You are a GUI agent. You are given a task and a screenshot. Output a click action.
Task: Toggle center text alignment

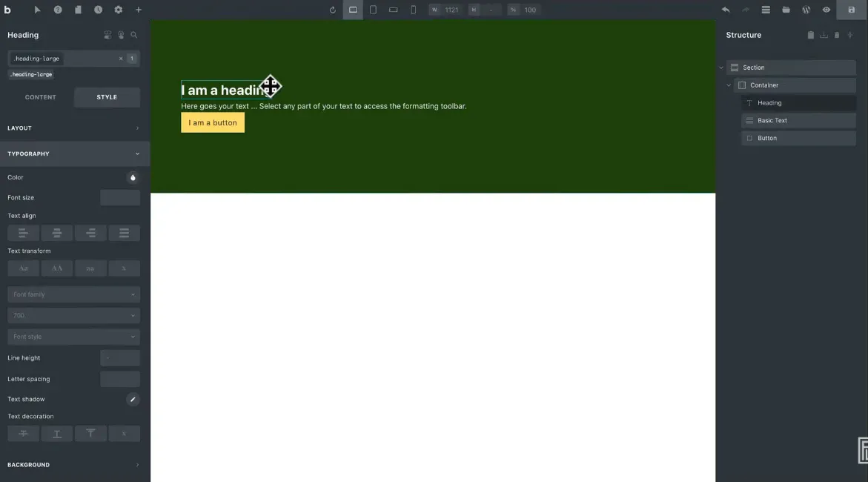coord(57,233)
